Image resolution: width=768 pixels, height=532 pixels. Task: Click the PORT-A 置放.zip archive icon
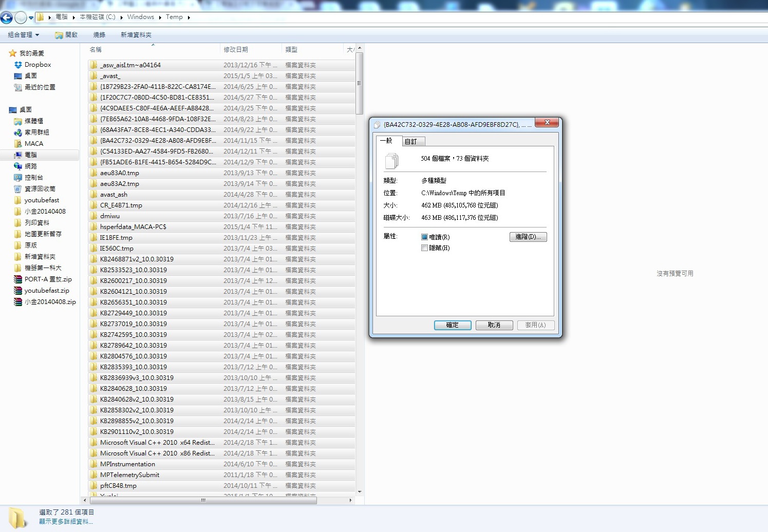tap(18, 279)
